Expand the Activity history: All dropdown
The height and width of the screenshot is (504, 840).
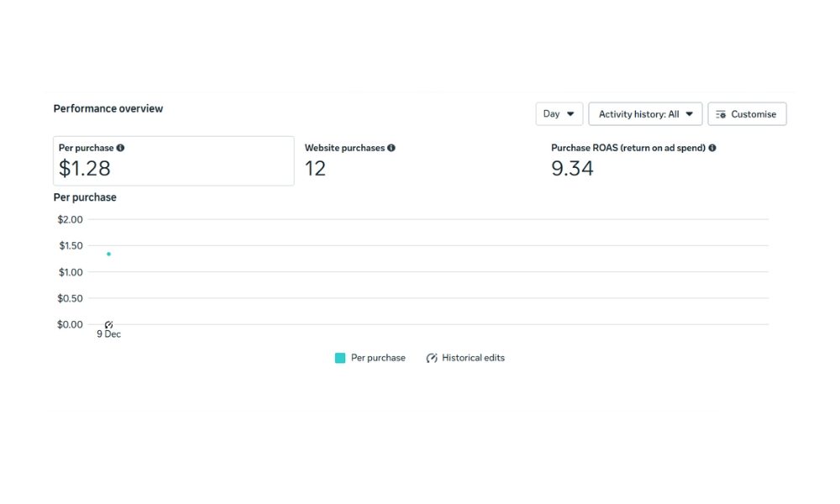pyautogui.click(x=645, y=114)
